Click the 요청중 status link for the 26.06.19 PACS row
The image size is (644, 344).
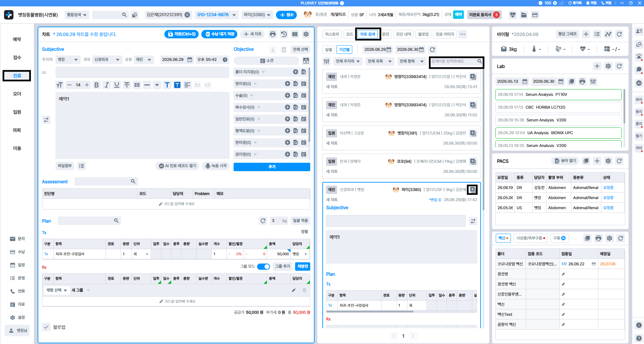coord(608,188)
